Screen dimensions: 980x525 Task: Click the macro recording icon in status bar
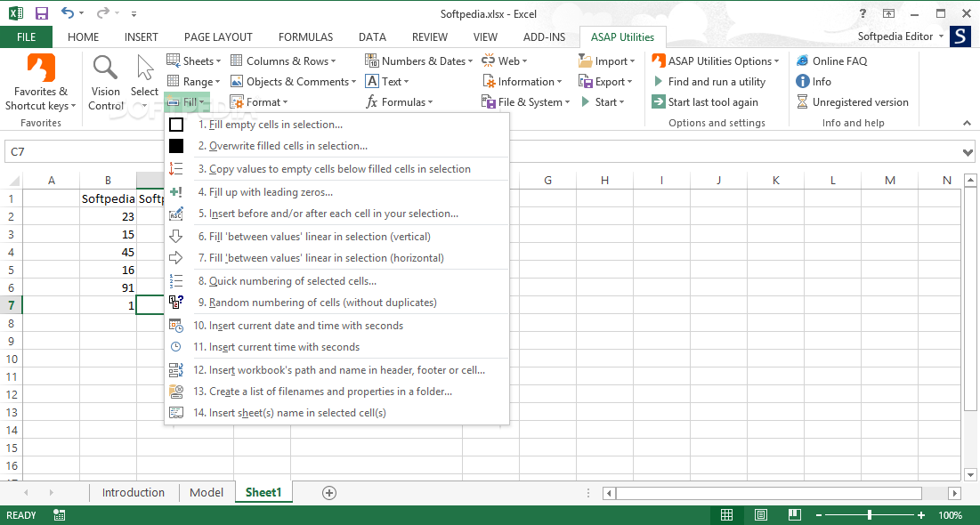click(x=60, y=515)
